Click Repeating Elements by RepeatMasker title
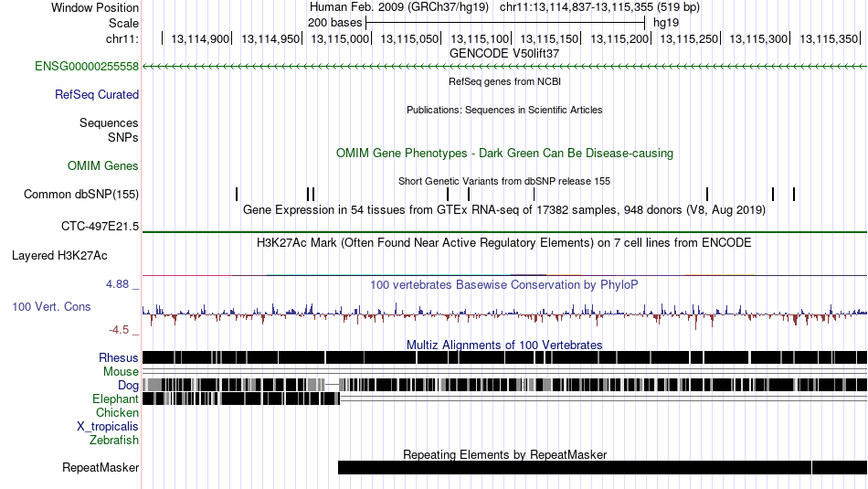The width and height of the screenshot is (868, 489). tap(504, 454)
